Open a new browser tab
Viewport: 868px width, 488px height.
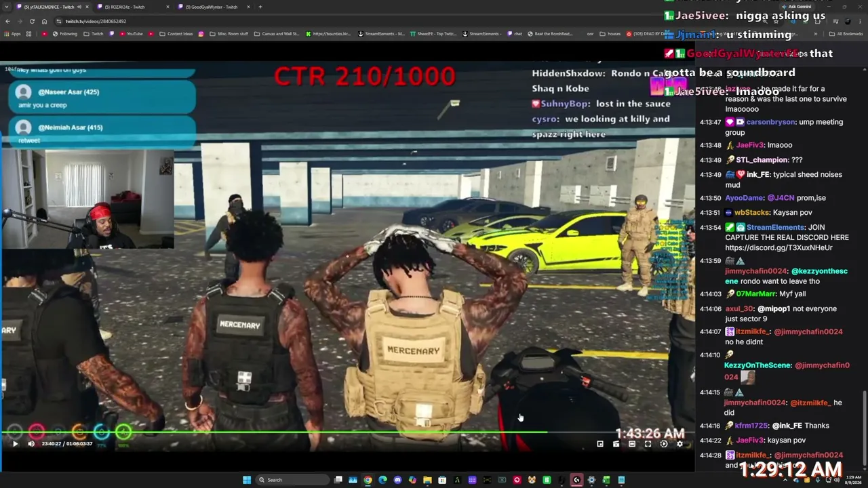[x=260, y=7]
